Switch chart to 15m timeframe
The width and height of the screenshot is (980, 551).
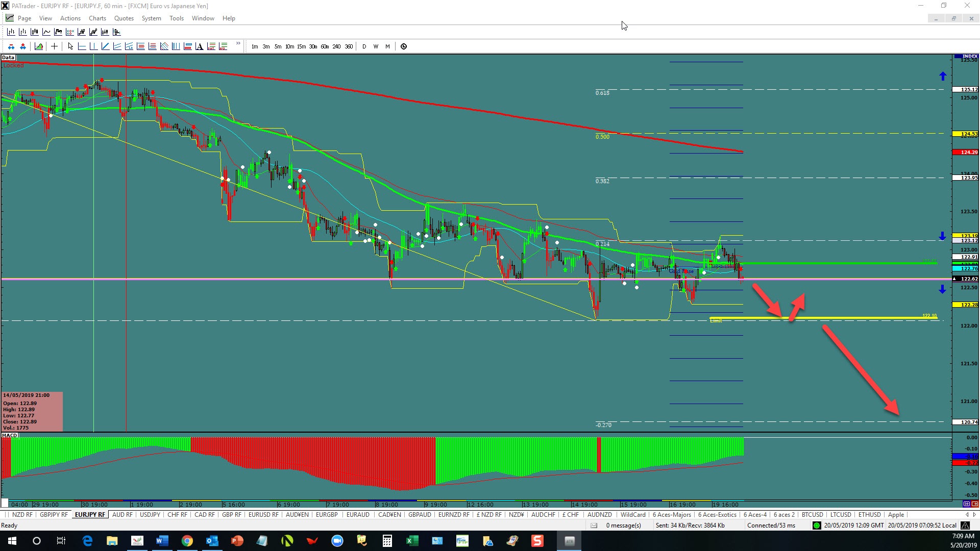click(301, 46)
